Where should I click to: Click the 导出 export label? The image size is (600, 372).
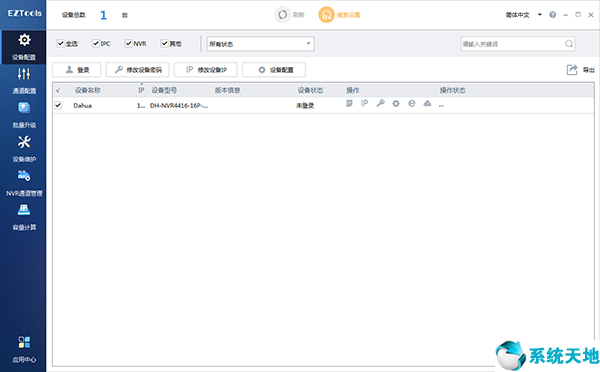point(589,70)
